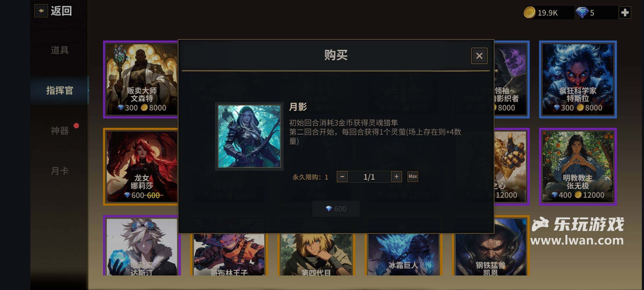Add diamonds with the plus icon
The image size is (644, 290).
625,13
